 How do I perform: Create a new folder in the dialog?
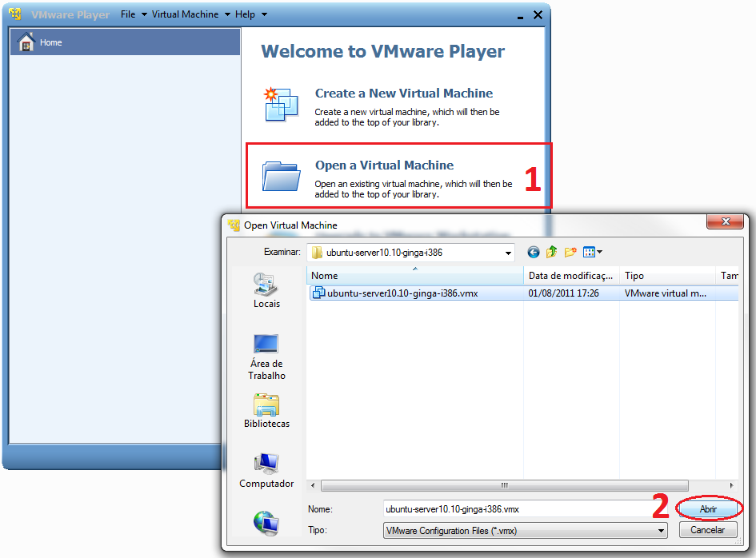pos(570,252)
